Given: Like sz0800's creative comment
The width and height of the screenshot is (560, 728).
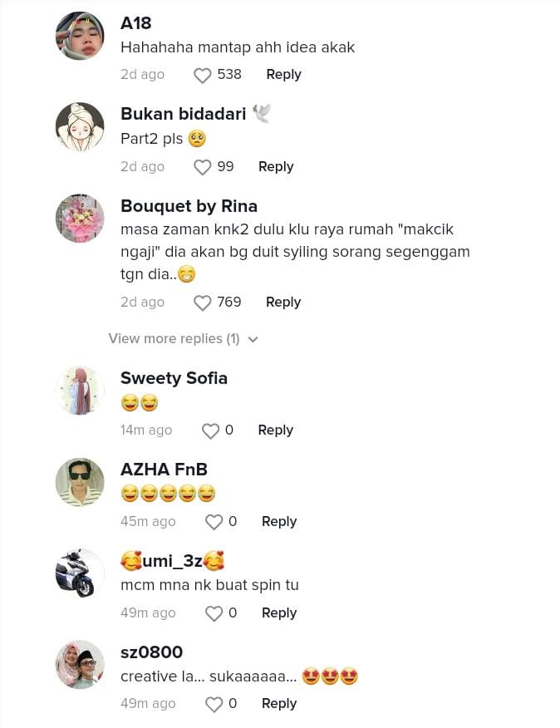Looking at the screenshot, I should pos(214,704).
